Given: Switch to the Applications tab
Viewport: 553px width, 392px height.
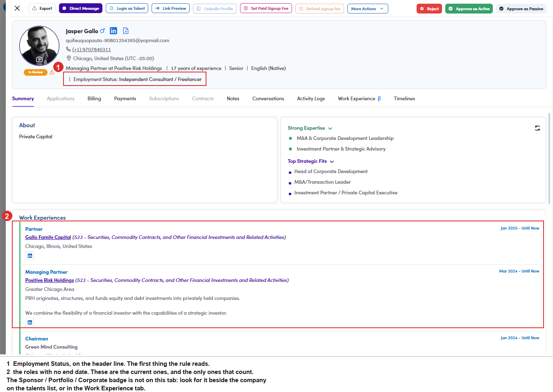Looking at the screenshot, I should [61, 99].
